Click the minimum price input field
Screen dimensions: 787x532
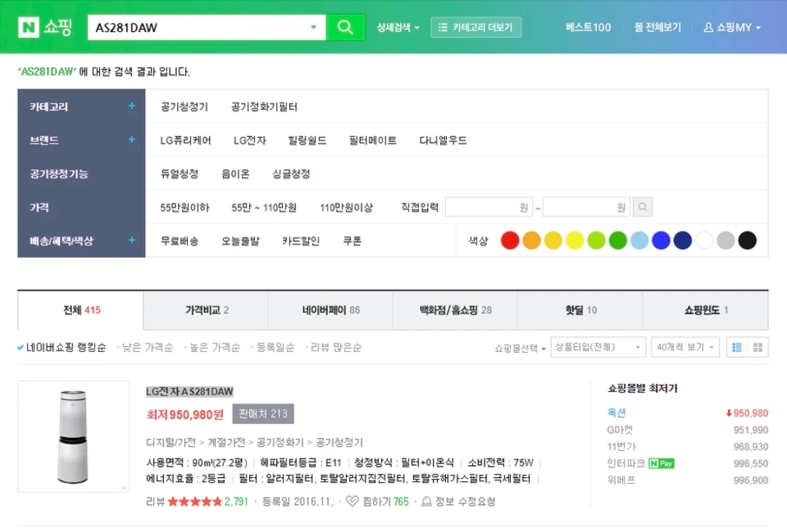(489, 207)
